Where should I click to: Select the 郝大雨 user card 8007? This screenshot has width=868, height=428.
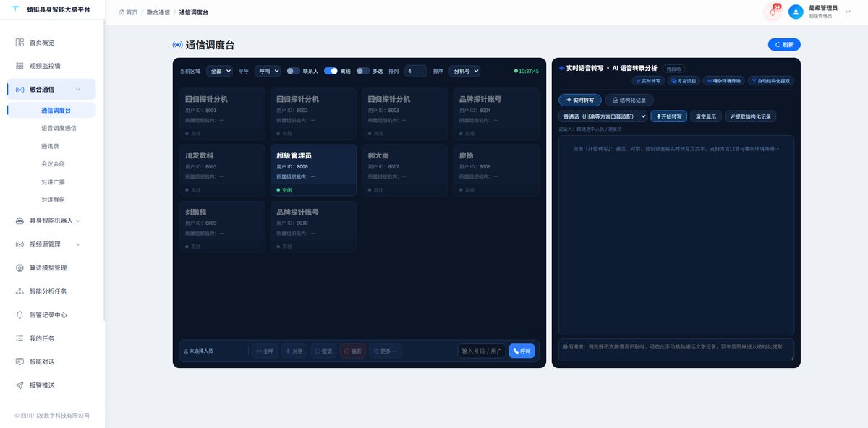(404, 170)
